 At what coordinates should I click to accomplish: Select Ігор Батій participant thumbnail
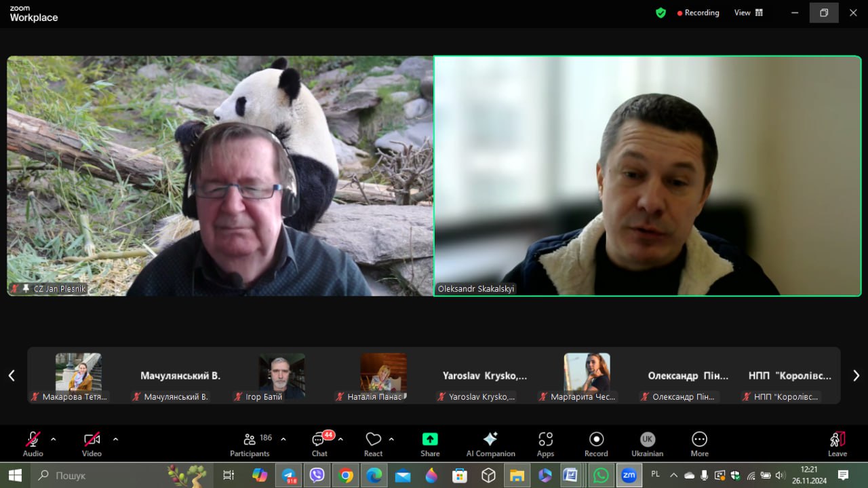(281, 377)
